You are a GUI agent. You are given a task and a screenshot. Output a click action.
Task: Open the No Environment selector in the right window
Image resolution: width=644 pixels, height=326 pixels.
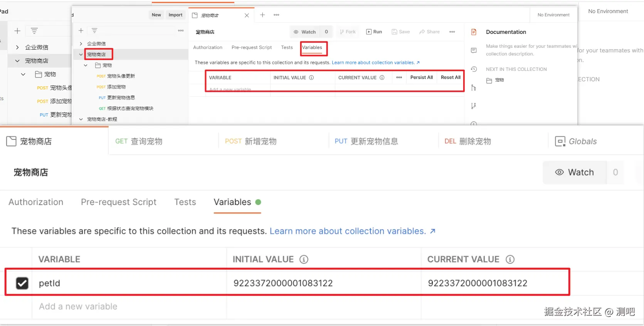point(608,11)
